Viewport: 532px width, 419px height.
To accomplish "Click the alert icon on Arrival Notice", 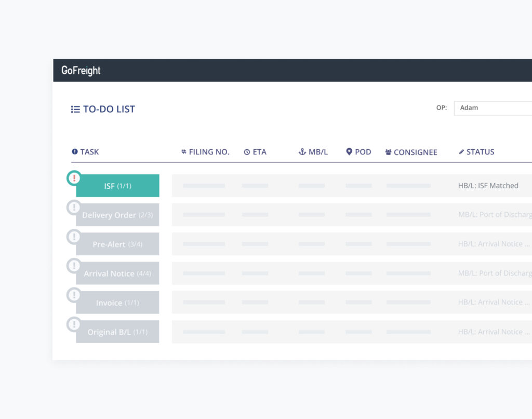I will tap(74, 266).
